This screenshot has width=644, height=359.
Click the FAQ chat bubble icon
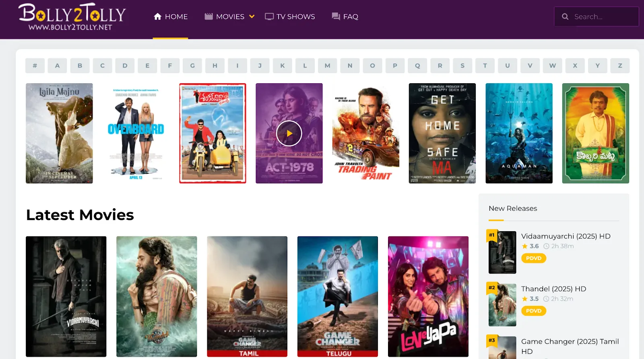(336, 16)
